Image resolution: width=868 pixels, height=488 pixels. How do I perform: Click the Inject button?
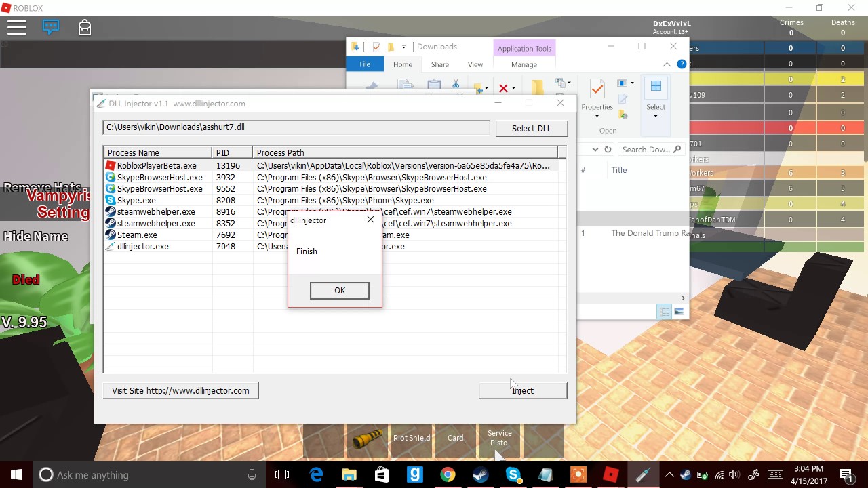pyautogui.click(x=523, y=390)
